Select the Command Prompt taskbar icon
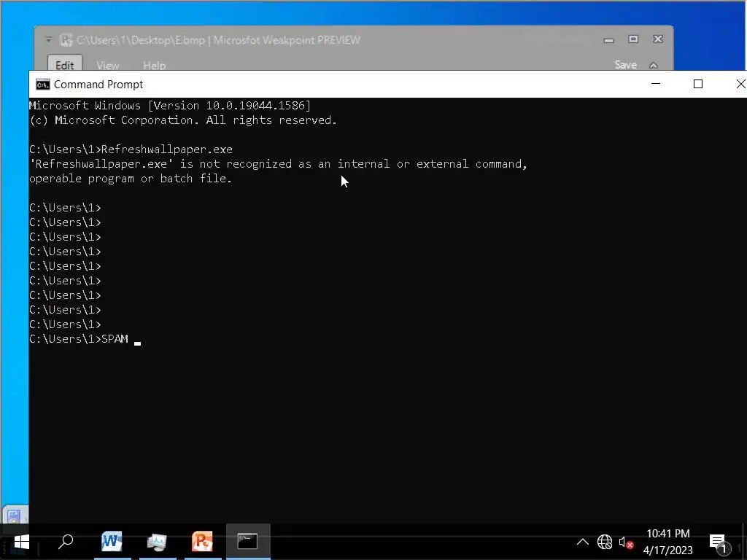Image resolution: width=747 pixels, height=560 pixels. pyautogui.click(x=248, y=542)
